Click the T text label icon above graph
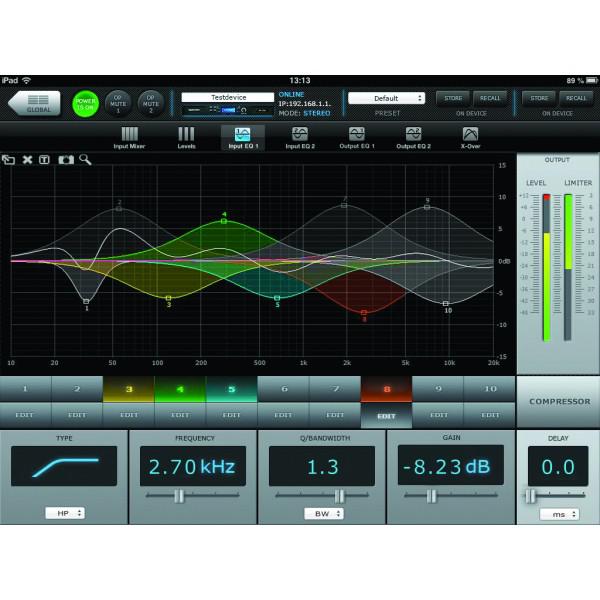The height and width of the screenshot is (600, 600). tap(44, 160)
